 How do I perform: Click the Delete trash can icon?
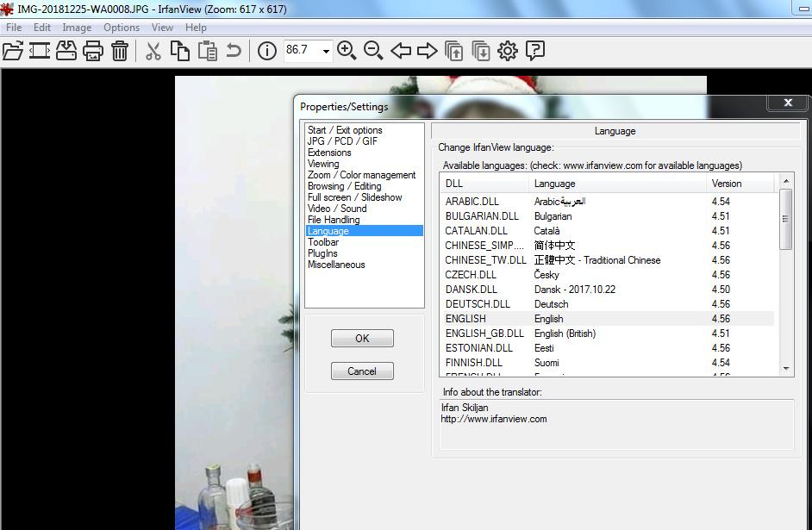click(120, 51)
